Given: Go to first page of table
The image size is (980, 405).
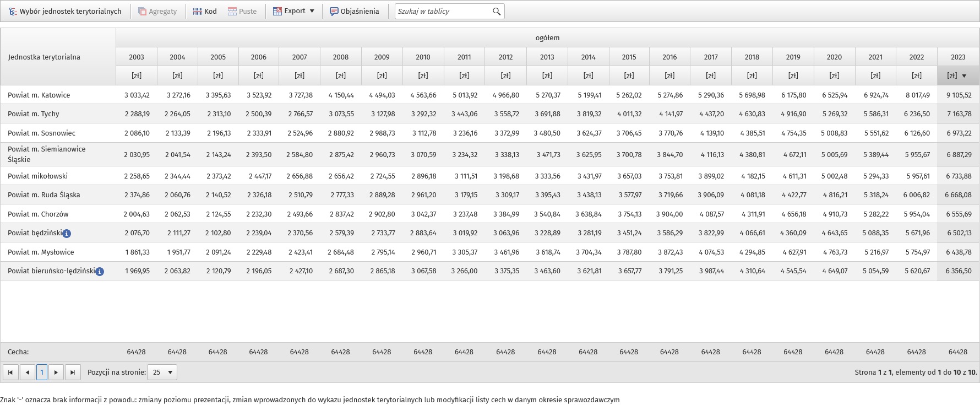Looking at the screenshot, I should (10, 372).
